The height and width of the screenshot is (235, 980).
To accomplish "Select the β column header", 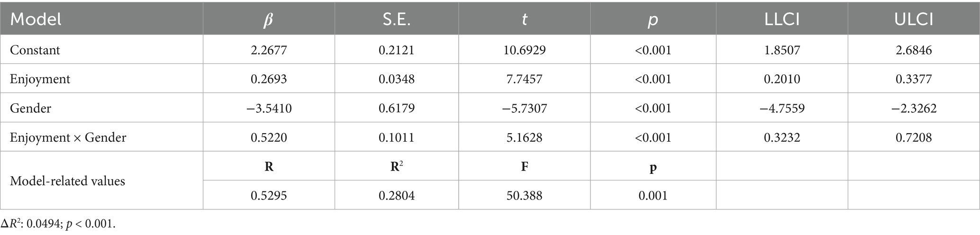I will tap(268, 19).
